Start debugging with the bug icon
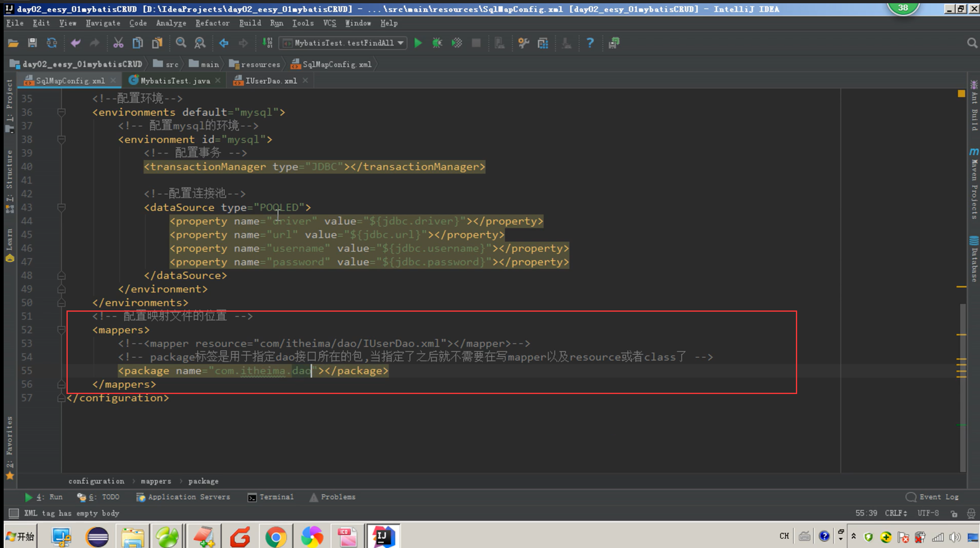The width and height of the screenshot is (980, 548). [437, 43]
